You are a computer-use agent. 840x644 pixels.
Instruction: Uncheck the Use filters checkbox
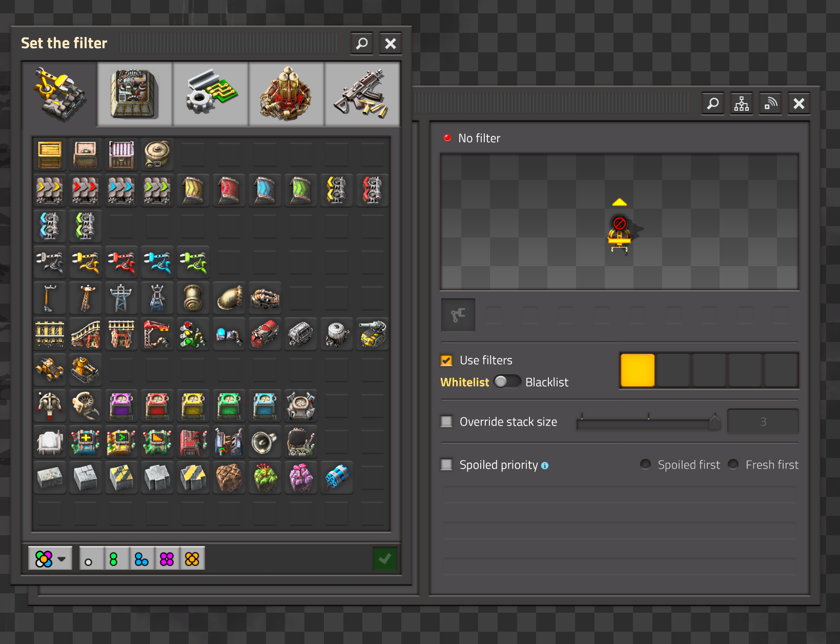(446, 360)
